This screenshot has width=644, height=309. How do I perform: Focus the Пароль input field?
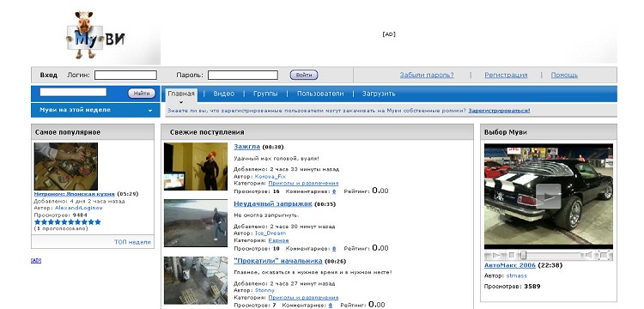pos(243,75)
